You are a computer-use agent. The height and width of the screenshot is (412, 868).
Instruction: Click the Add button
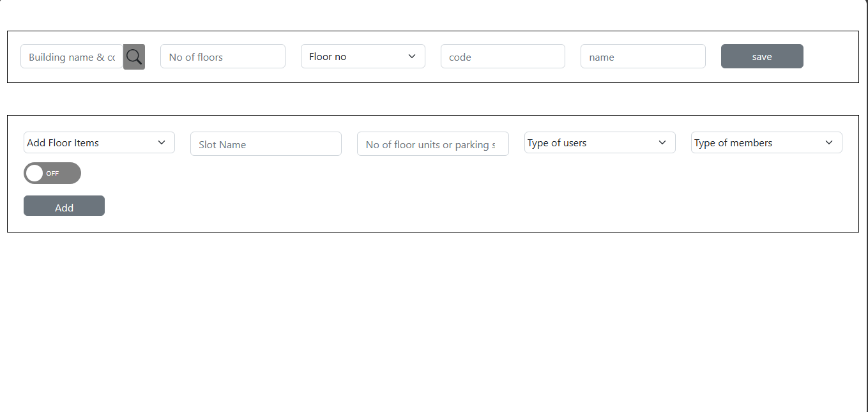64,206
